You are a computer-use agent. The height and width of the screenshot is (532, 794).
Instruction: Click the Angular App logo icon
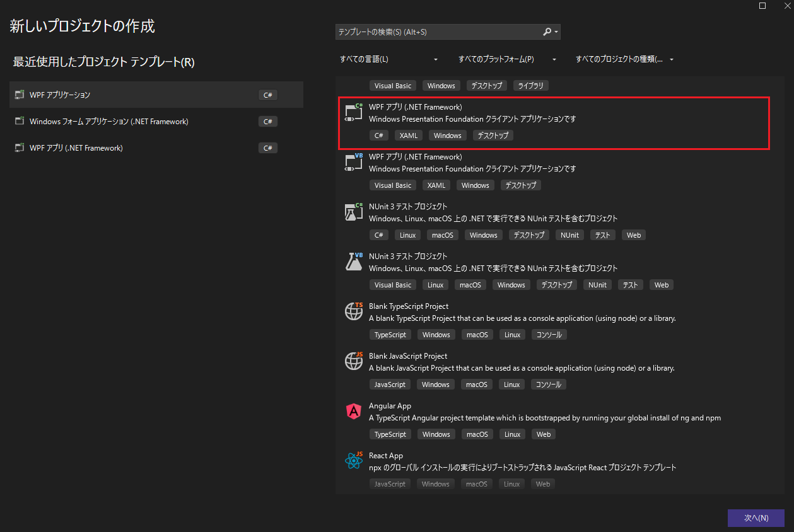coord(354,411)
